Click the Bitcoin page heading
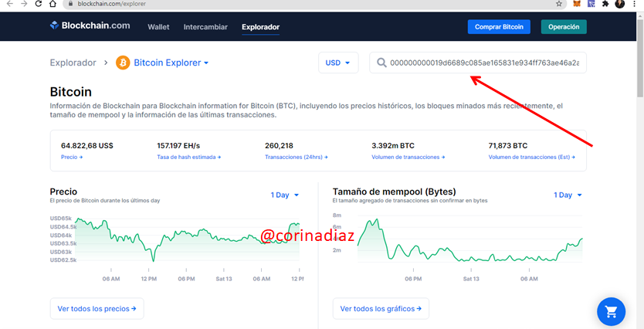644x329 pixels. 70,92
